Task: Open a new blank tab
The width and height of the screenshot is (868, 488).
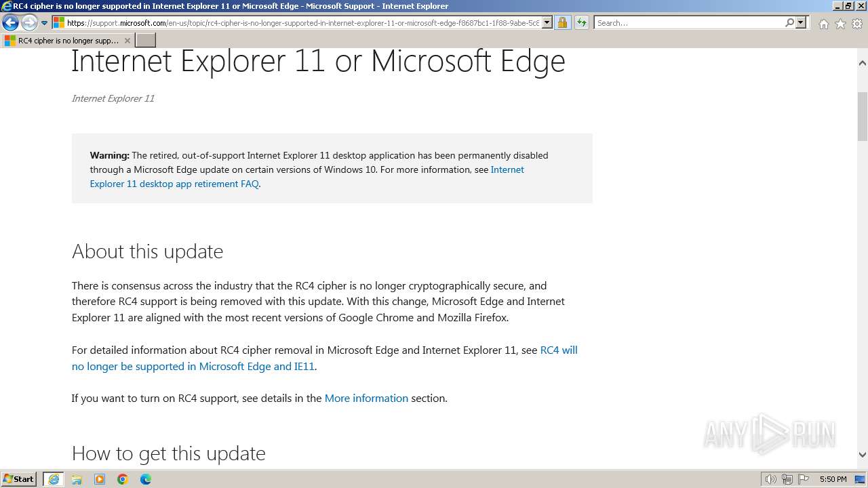Action: [x=146, y=41]
